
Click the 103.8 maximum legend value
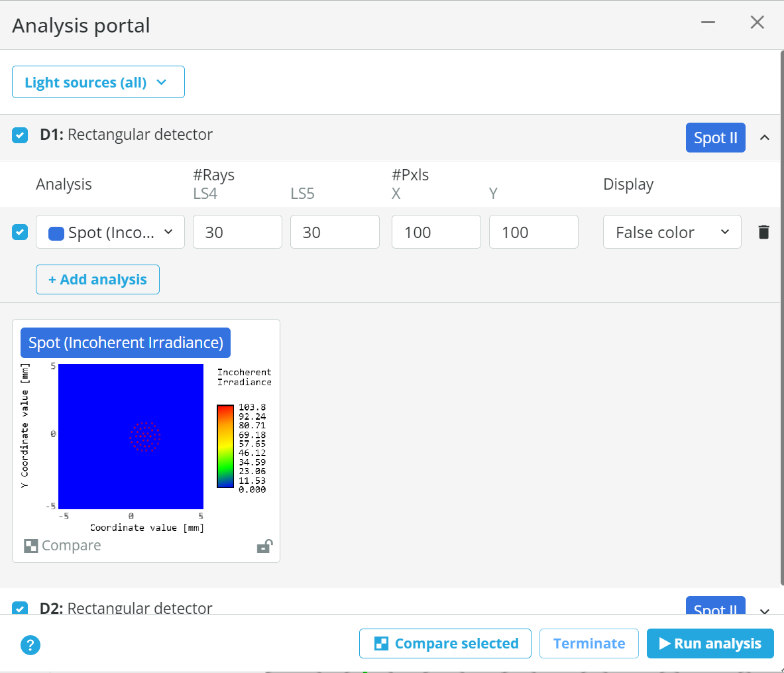coord(252,407)
